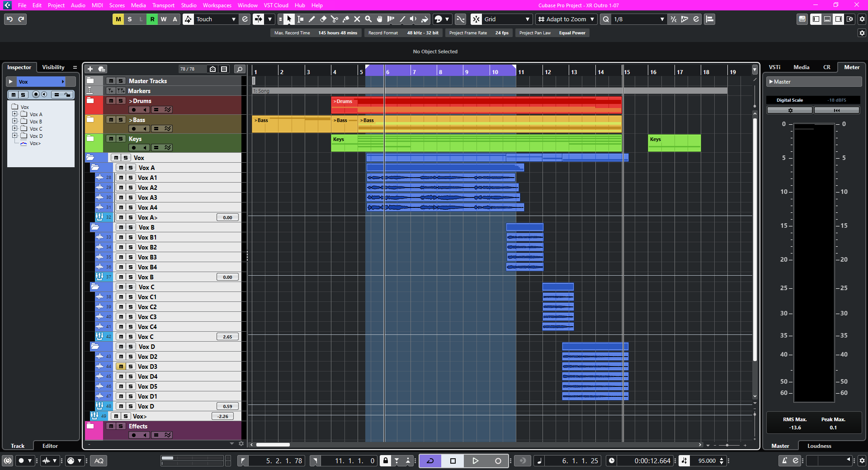This screenshot has width=868, height=470.
Task: Click the tempo value 95.000 field
Action: (x=707, y=461)
